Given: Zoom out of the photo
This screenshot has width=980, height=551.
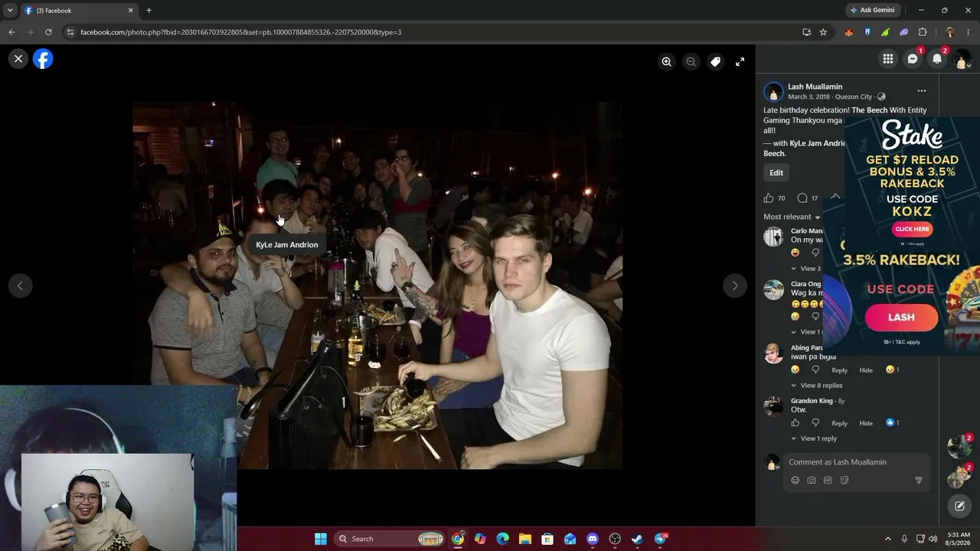Looking at the screenshot, I should (691, 62).
